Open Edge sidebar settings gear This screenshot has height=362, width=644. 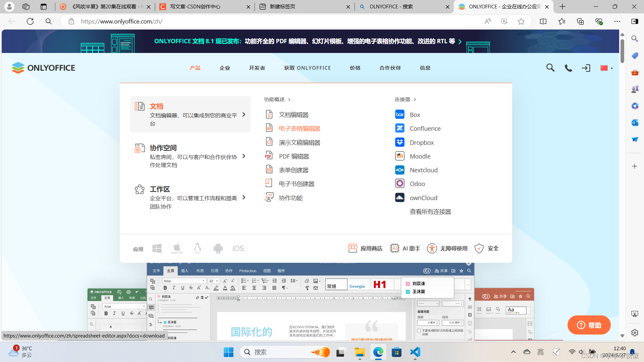[x=635, y=333]
